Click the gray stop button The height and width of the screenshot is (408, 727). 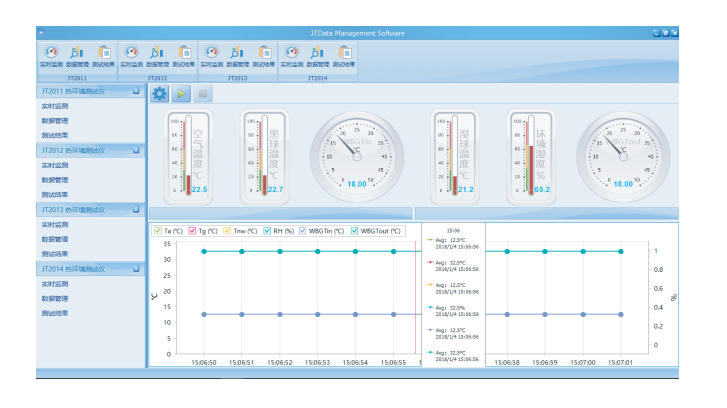(203, 94)
